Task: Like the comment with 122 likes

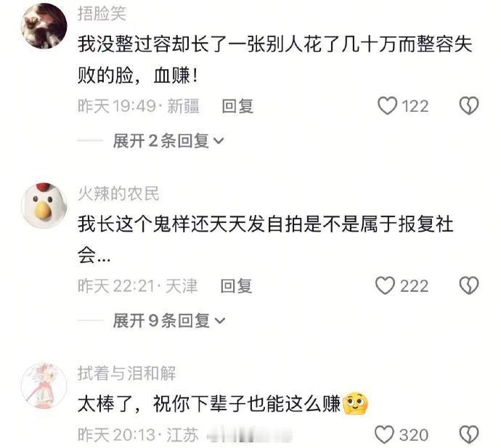Action: click(387, 106)
